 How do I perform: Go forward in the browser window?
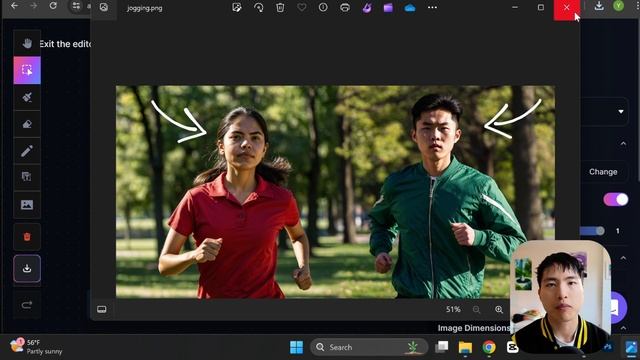33,6
